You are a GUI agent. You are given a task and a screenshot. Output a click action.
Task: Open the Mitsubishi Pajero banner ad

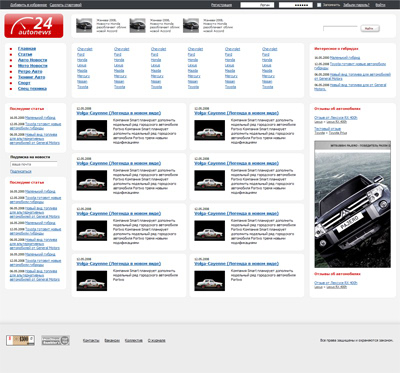point(352,204)
